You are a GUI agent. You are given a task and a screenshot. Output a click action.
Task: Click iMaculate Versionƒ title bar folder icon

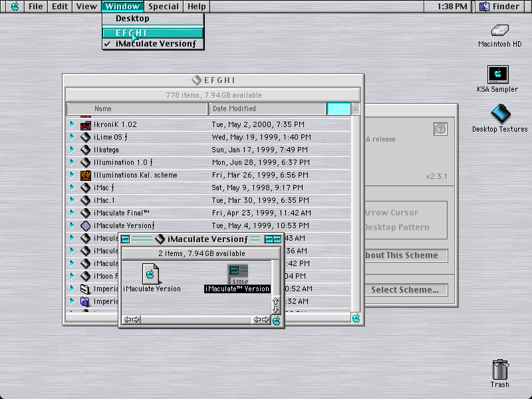(160, 239)
